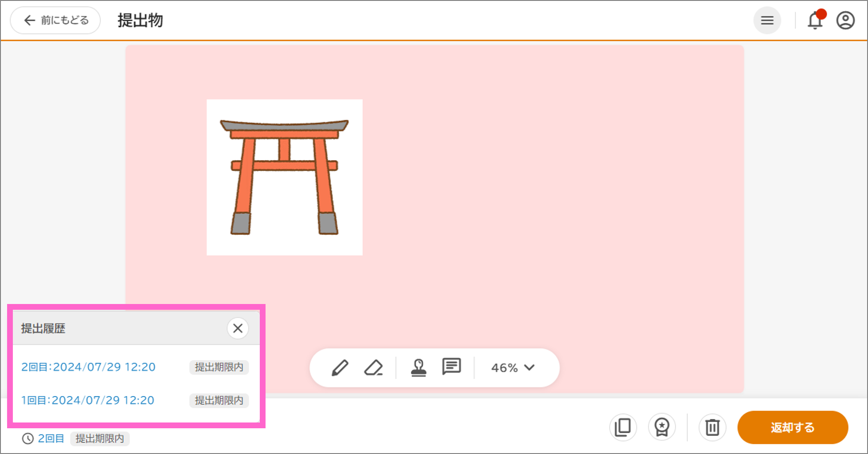Click the 返却する button
The image size is (868, 454).
[792, 427]
